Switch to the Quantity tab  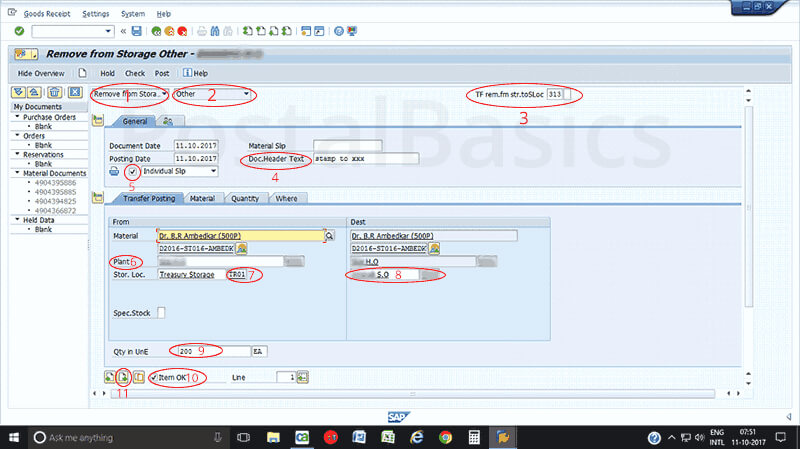(246, 198)
